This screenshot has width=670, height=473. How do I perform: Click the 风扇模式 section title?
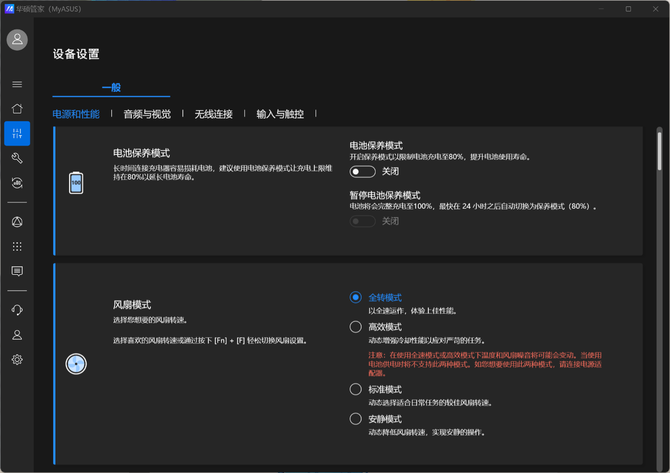click(x=132, y=305)
